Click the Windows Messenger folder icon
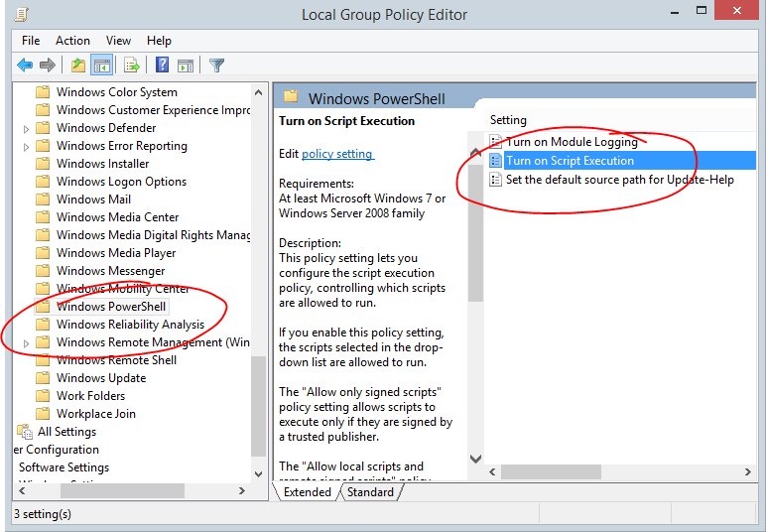 (43, 271)
